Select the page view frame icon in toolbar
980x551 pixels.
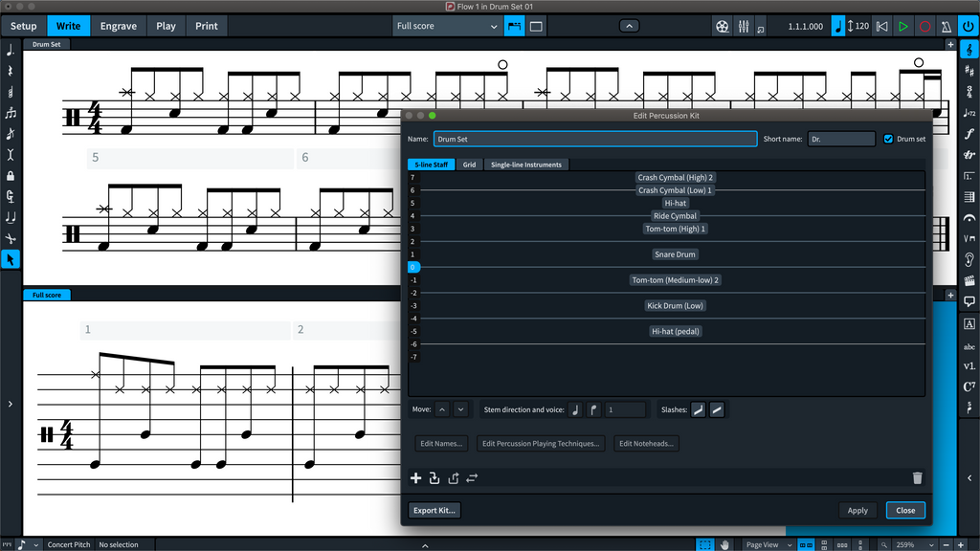[536, 26]
